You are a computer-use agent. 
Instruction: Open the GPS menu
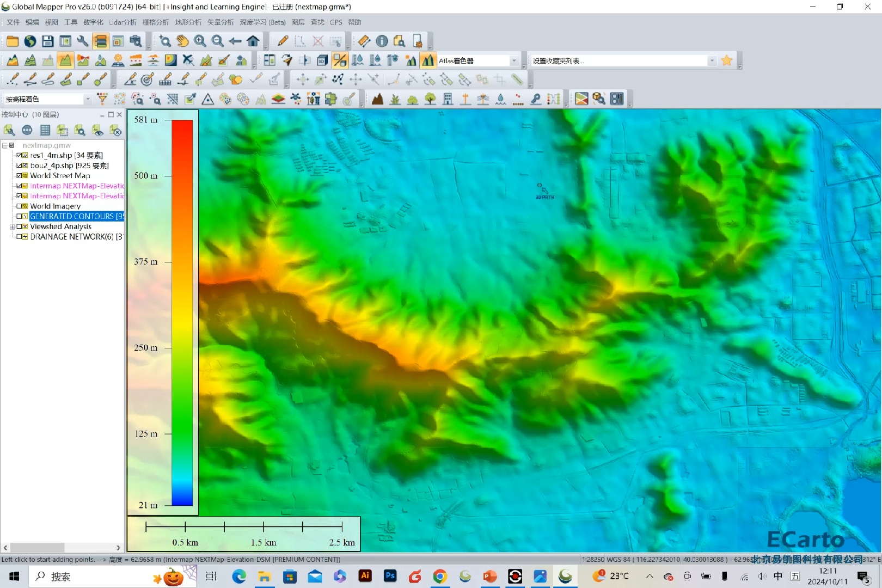[x=336, y=22]
